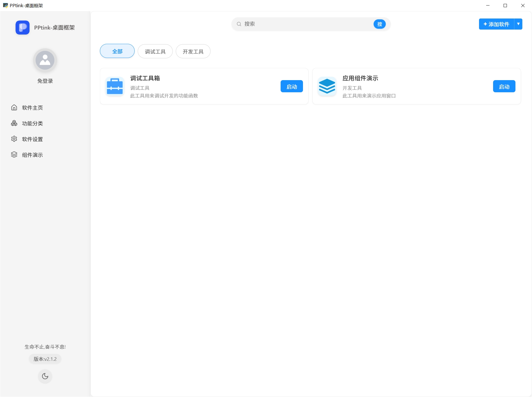Click the 版本:v2.1.2 version badge

(45, 359)
